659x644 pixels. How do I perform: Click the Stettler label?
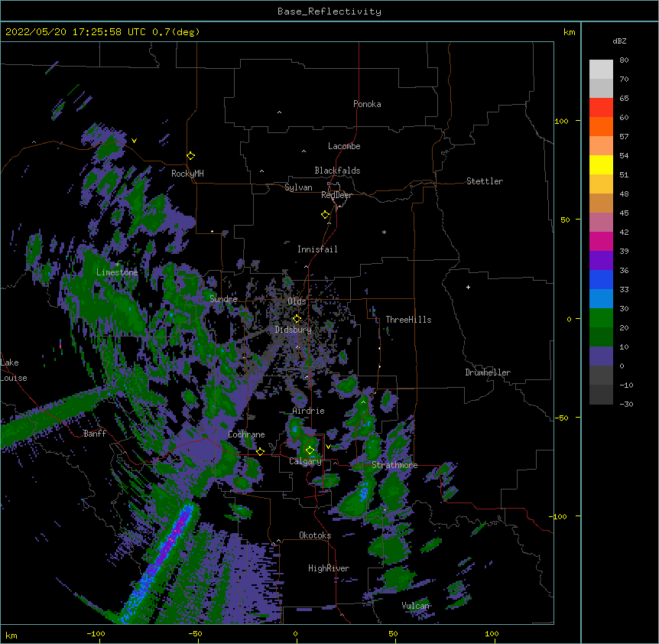(x=484, y=181)
